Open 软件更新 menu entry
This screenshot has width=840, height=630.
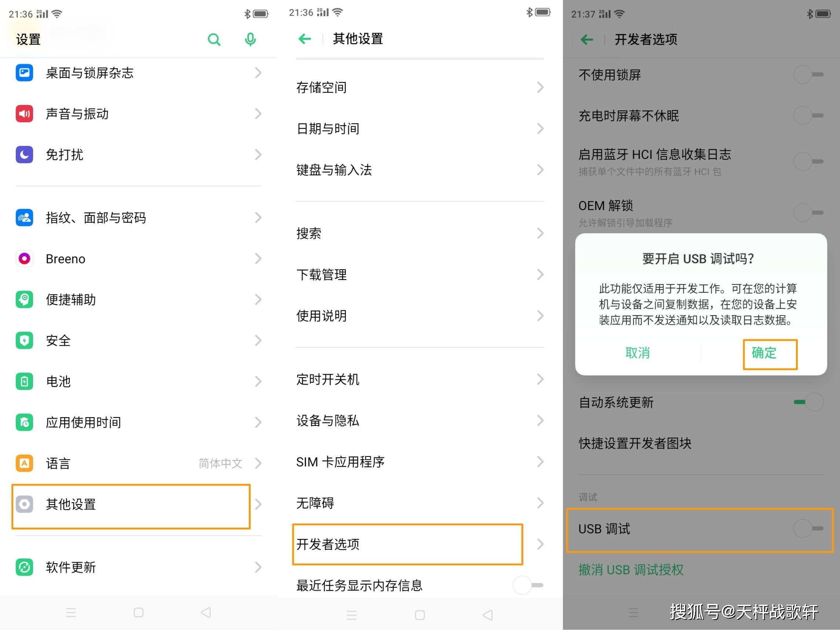pyautogui.click(x=139, y=567)
